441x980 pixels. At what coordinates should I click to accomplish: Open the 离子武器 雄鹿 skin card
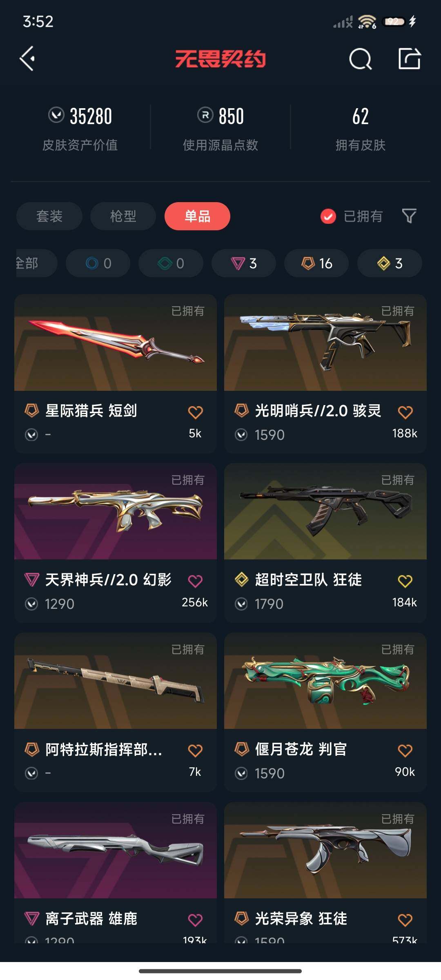click(x=116, y=873)
